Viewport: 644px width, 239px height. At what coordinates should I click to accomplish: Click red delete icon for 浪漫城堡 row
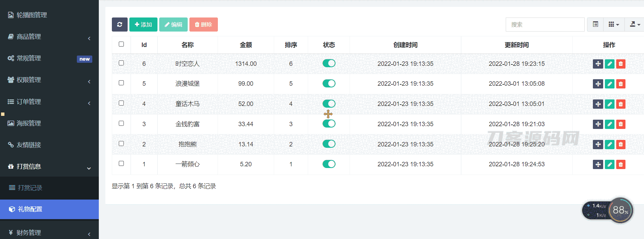[x=621, y=84]
